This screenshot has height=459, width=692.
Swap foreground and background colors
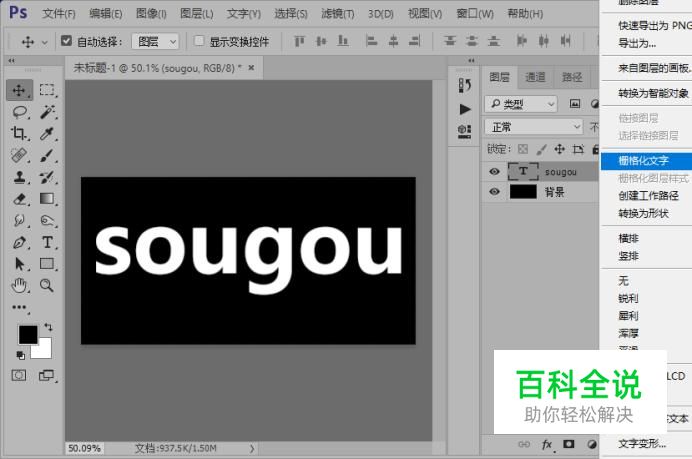(49, 327)
